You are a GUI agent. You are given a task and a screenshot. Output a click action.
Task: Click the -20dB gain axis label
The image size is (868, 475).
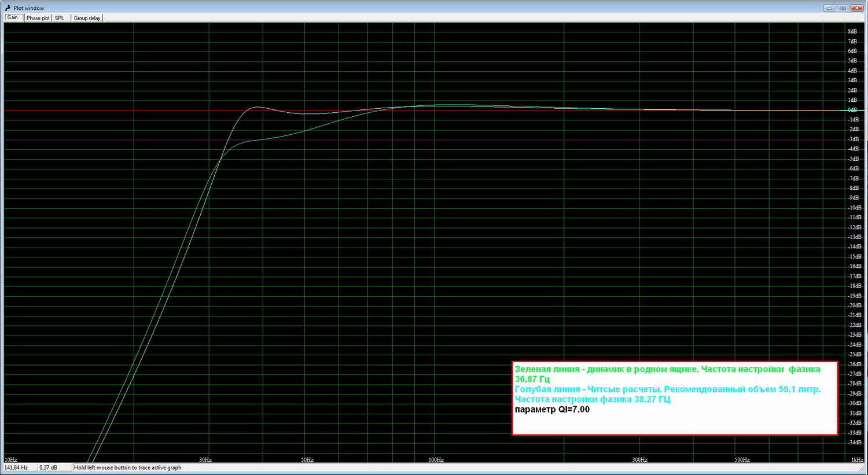pyautogui.click(x=855, y=305)
